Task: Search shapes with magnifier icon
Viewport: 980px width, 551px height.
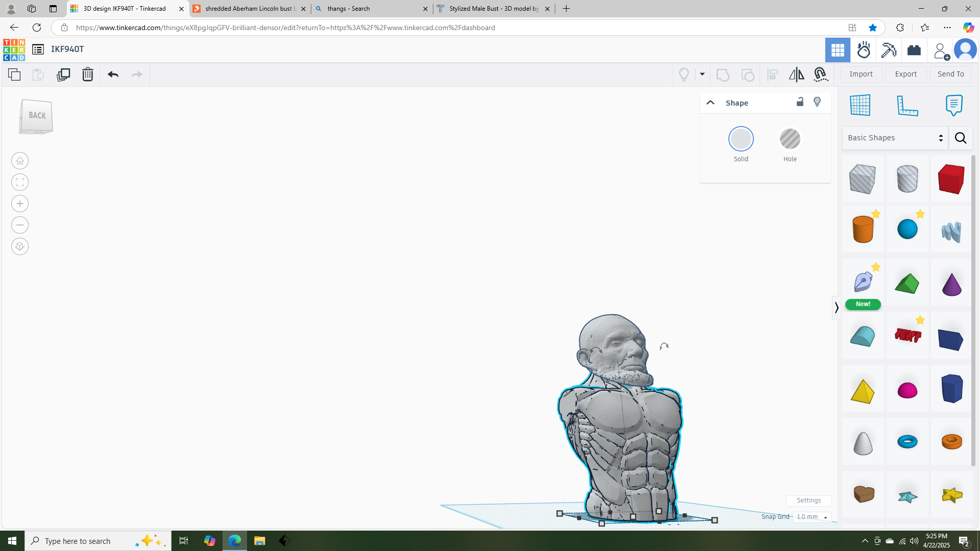Action: coord(961,138)
